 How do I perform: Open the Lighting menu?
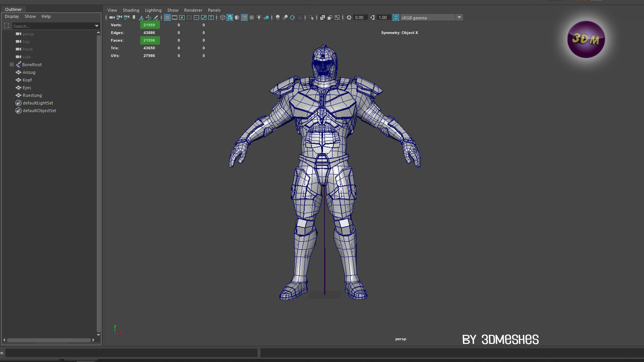pos(153,10)
